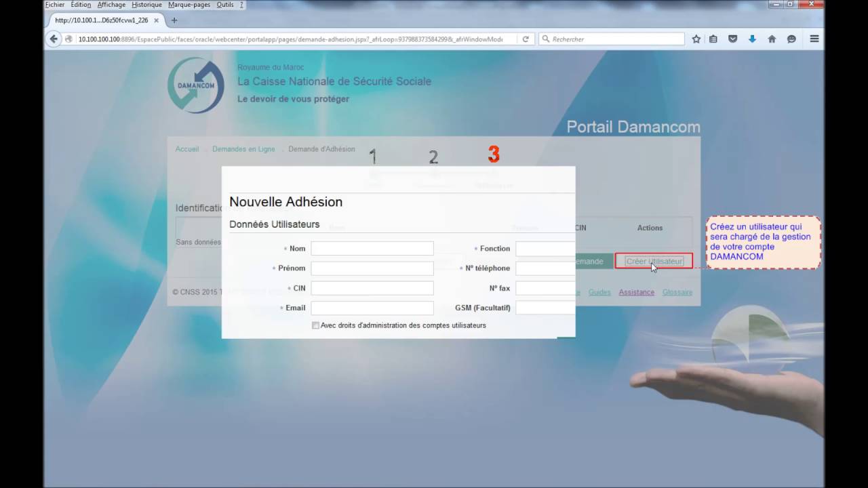Open the bookmarks list icon
The image size is (868, 488).
pyautogui.click(x=713, y=39)
